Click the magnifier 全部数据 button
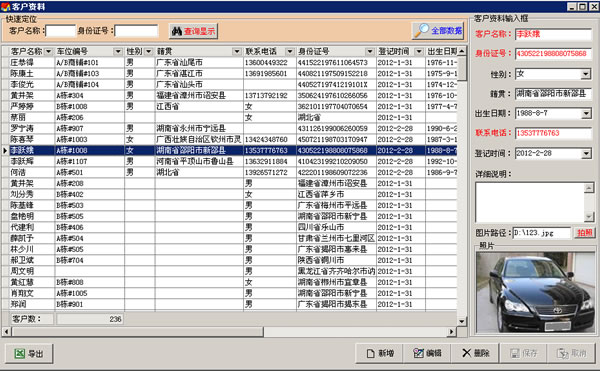 438,30
